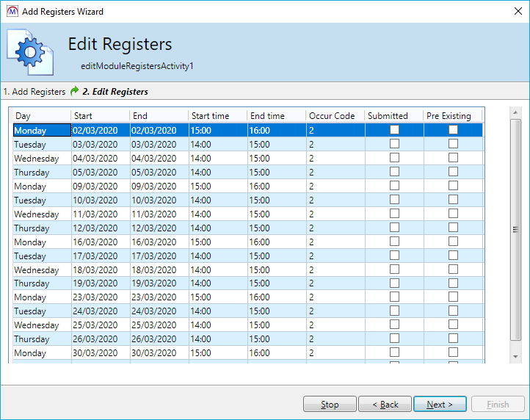The image size is (530, 420).
Task: Sort by Occur Code column header
Action: click(334, 116)
